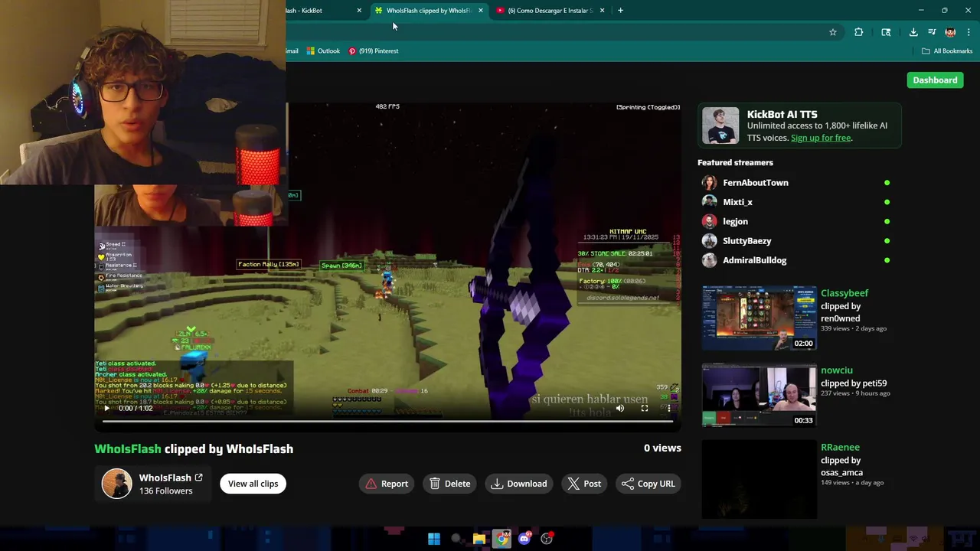Open nowciu clip thumbnail
Screen dimensions: 980x551
pyautogui.click(x=759, y=396)
